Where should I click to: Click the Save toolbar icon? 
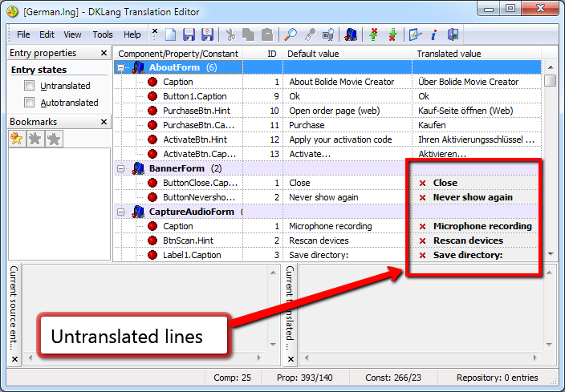189,34
